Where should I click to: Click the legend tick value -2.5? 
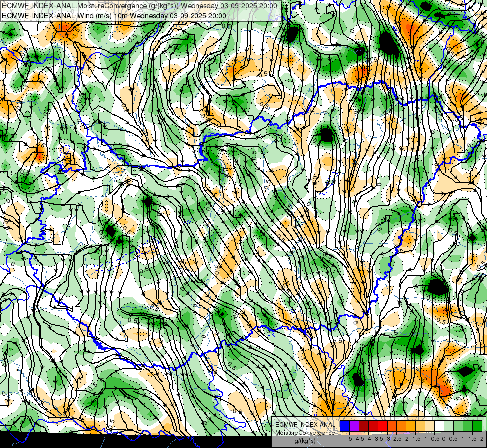click(x=396, y=439)
